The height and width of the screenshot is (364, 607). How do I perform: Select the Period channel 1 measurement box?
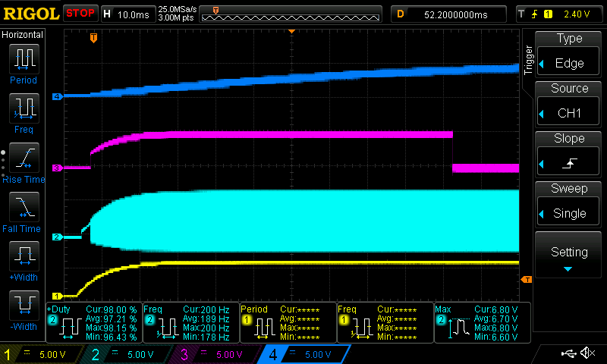288,322
